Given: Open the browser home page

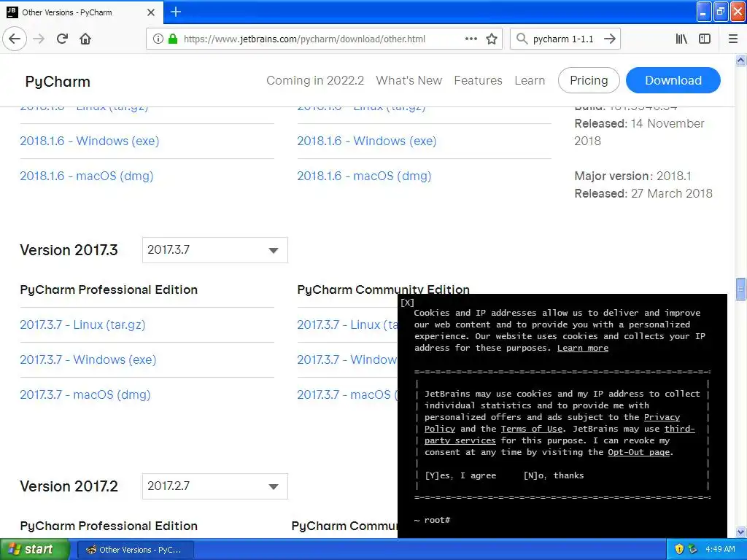Looking at the screenshot, I should (x=85, y=39).
